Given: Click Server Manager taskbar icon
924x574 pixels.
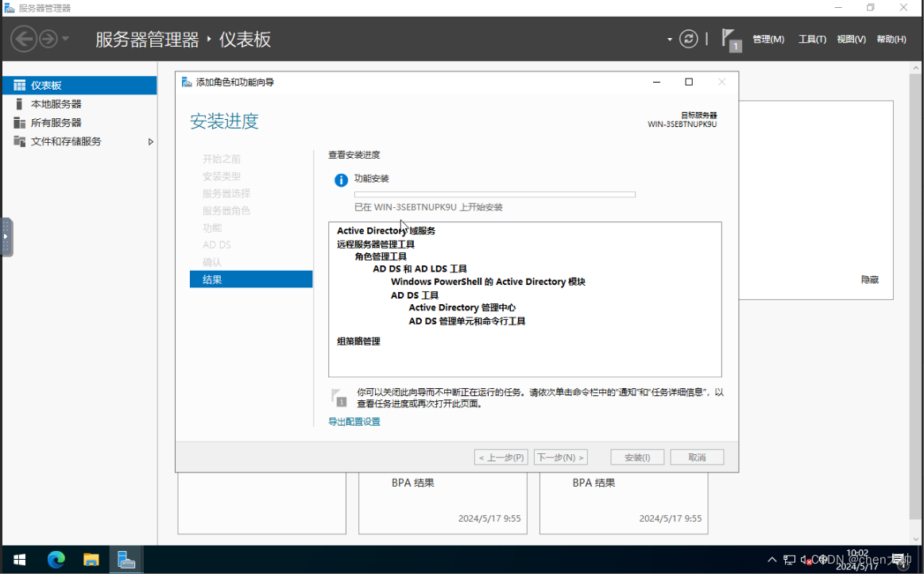Looking at the screenshot, I should 126,559.
